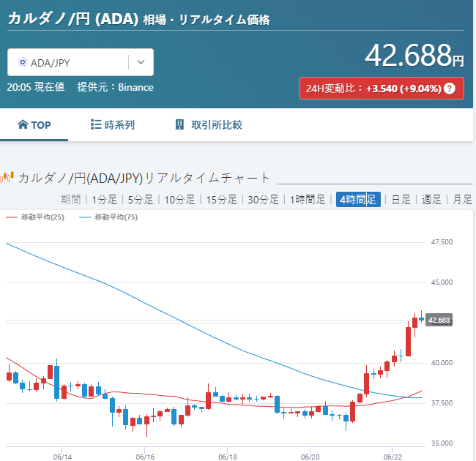Switch to the 時系列 tab
476x461 pixels.
tap(113, 125)
